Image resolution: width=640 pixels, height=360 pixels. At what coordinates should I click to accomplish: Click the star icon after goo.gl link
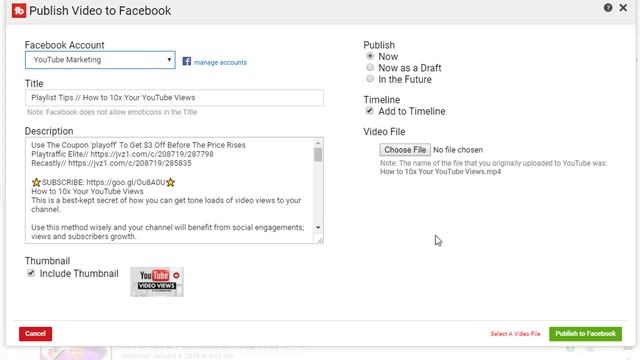[x=171, y=182]
